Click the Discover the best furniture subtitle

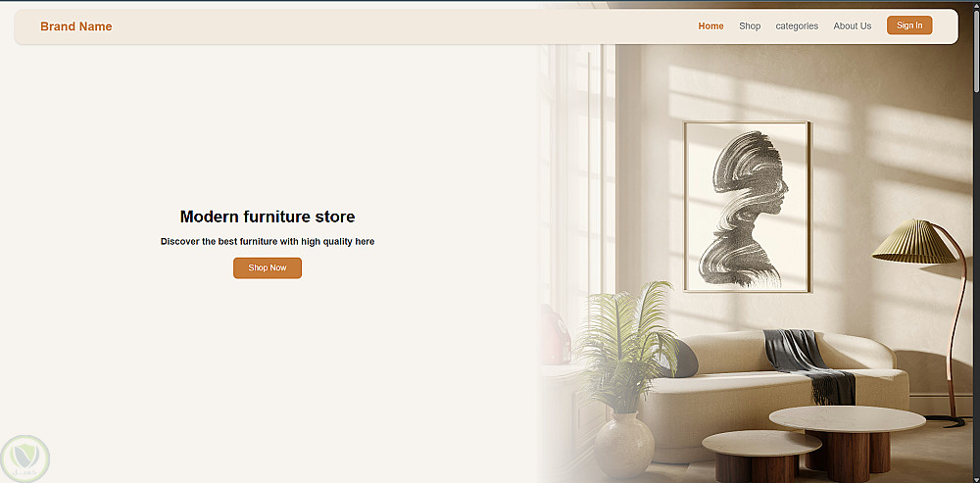[x=268, y=241]
